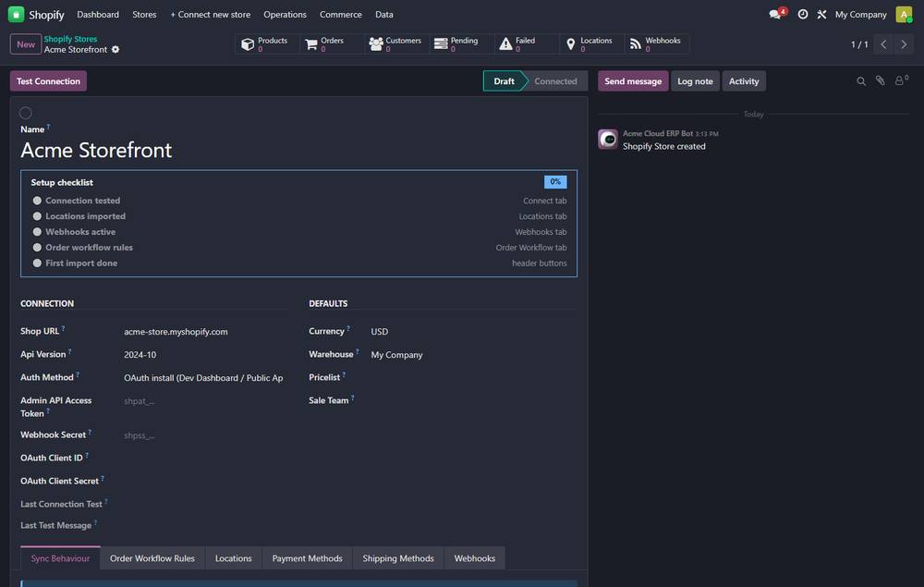Open the Stores menu
The image size is (924, 587).
[144, 14]
